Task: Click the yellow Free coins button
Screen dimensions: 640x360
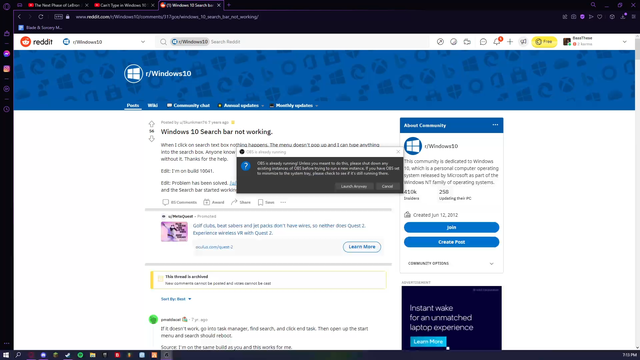Action: click(x=544, y=42)
